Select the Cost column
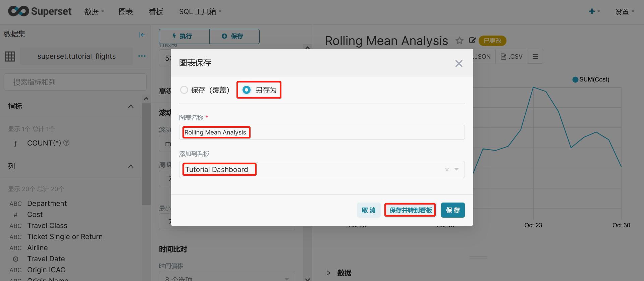 pyautogui.click(x=35, y=215)
